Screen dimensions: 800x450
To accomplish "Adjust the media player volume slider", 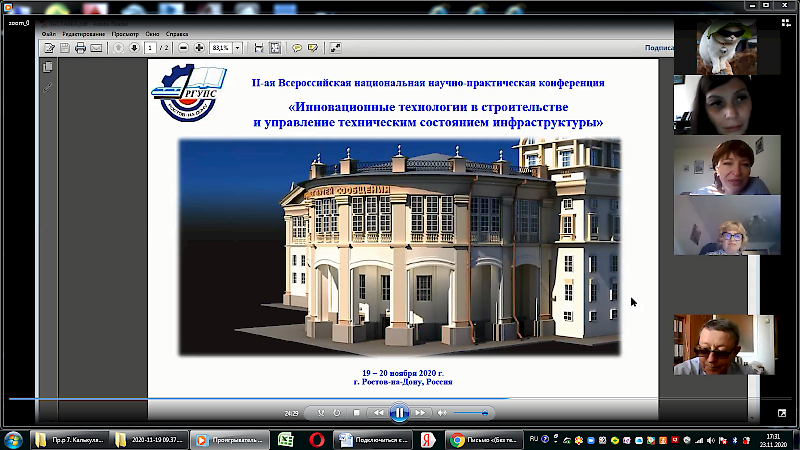I will [x=470, y=412].
